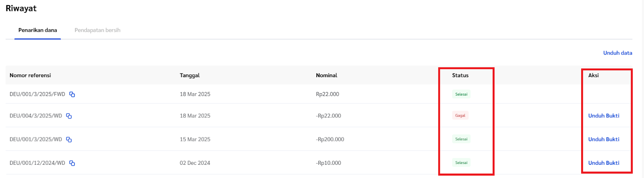
Task: Click the Selesai badge for -Rp200.000 row
Action: coord(461,139)
